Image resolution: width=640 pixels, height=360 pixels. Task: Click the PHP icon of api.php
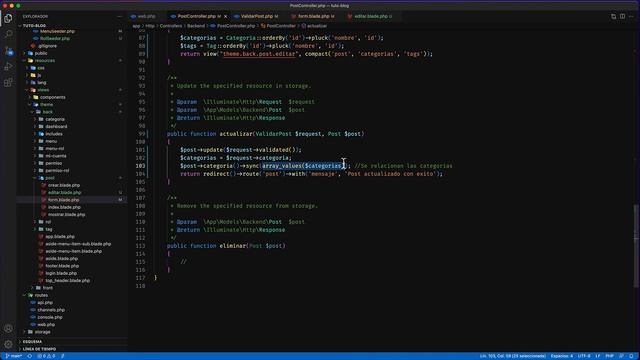[x=33, y=302]
